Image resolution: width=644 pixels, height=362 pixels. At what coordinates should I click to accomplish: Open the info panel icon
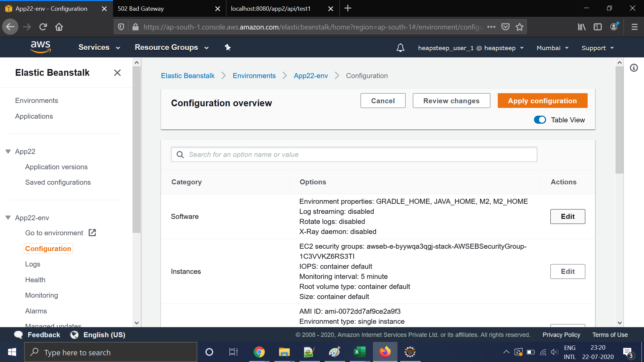pos(634,68)
